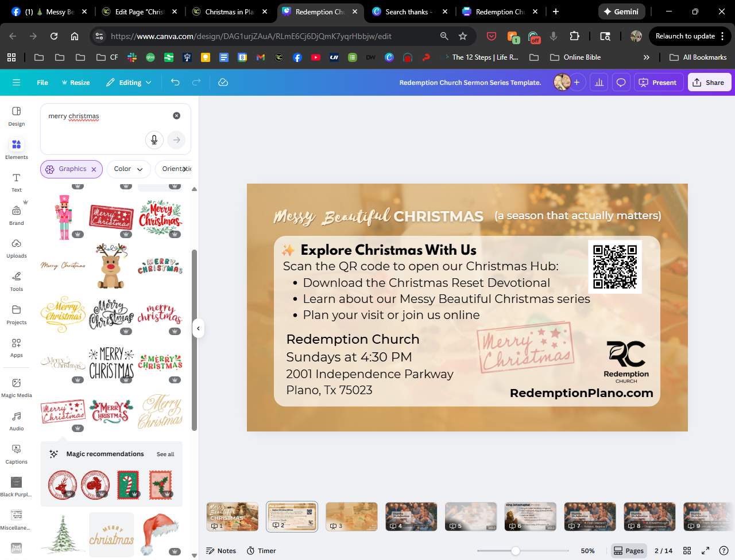This screenshot has height=560, width=735.
Task: Open the comments speech bubble icon
Action: [621, 83]
